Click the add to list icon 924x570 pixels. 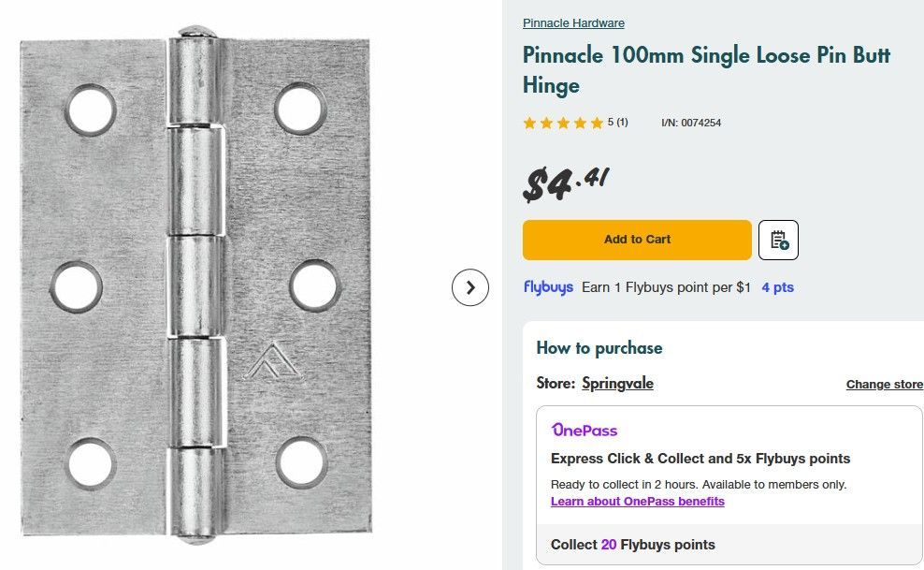[778, 240]
